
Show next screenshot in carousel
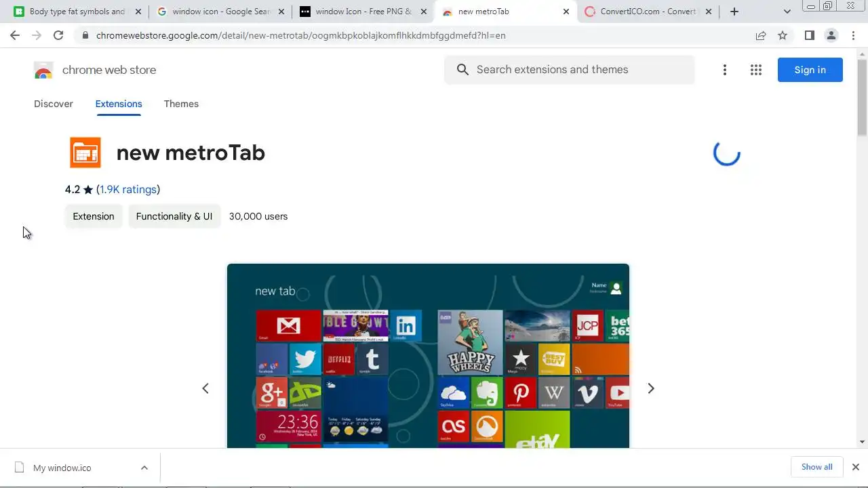point(651,388)
